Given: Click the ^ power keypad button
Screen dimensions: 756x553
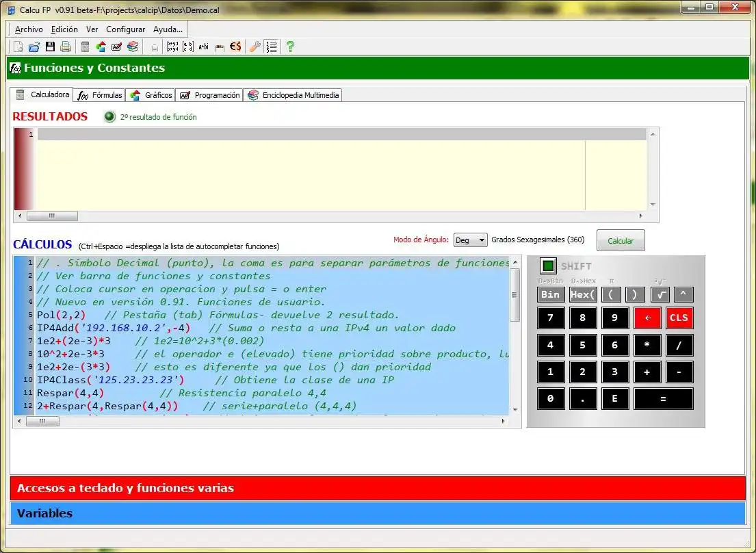Looking at the screenshot, I should 683,294.
